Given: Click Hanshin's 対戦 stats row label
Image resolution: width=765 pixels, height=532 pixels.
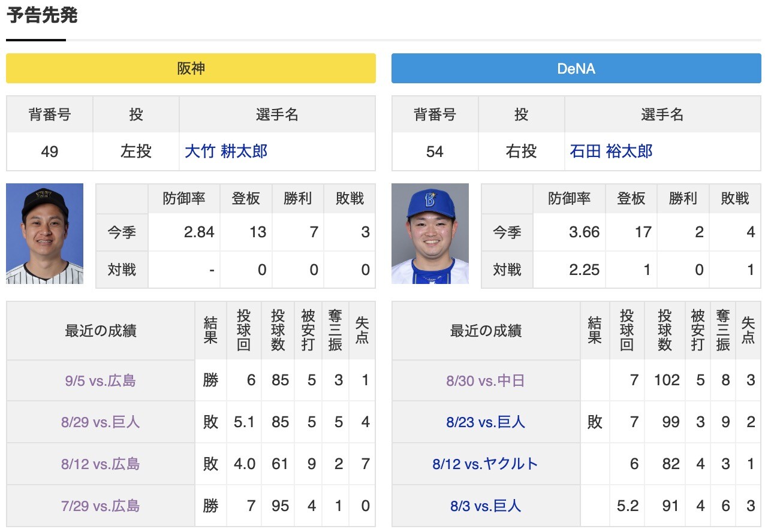Looking at the screenshot, I should pyautogui.click(x=122, y=270).
